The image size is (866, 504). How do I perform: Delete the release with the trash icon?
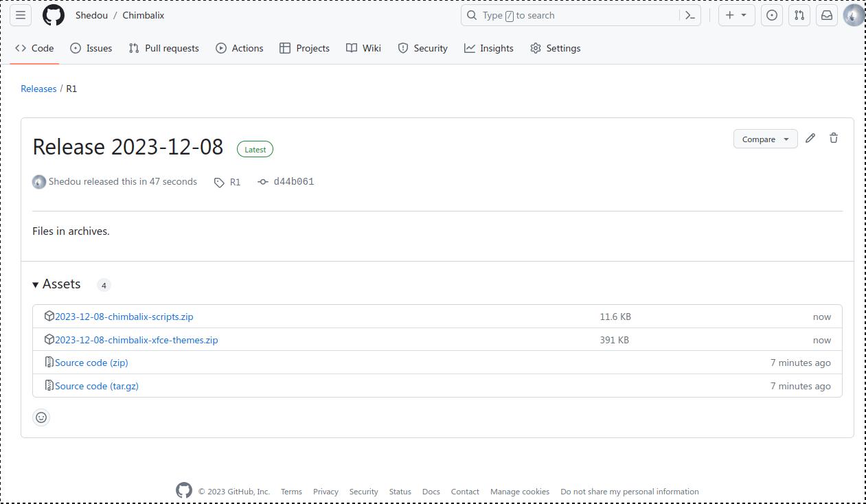834,138
